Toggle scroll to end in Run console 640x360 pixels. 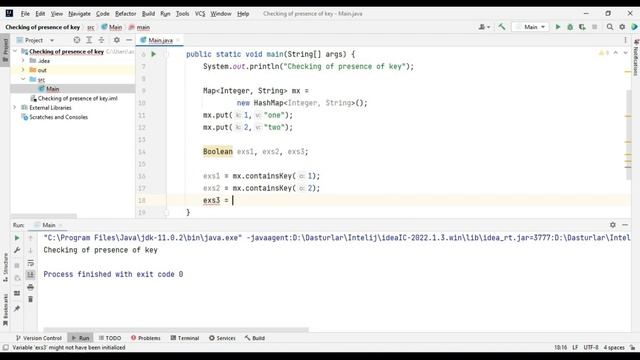coord(31,275)
